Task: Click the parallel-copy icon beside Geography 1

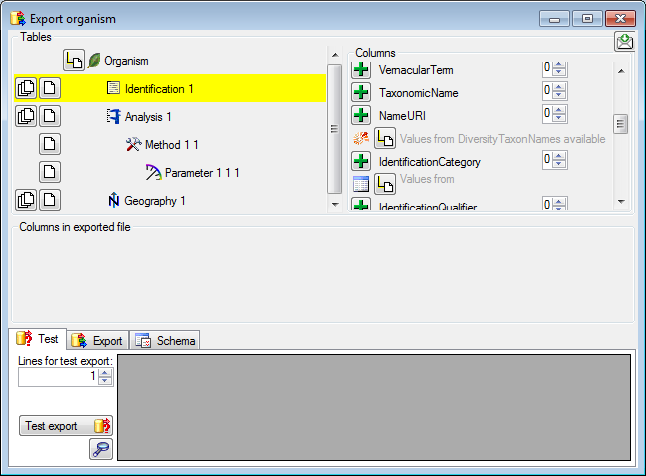Action: tap(26, 200)
